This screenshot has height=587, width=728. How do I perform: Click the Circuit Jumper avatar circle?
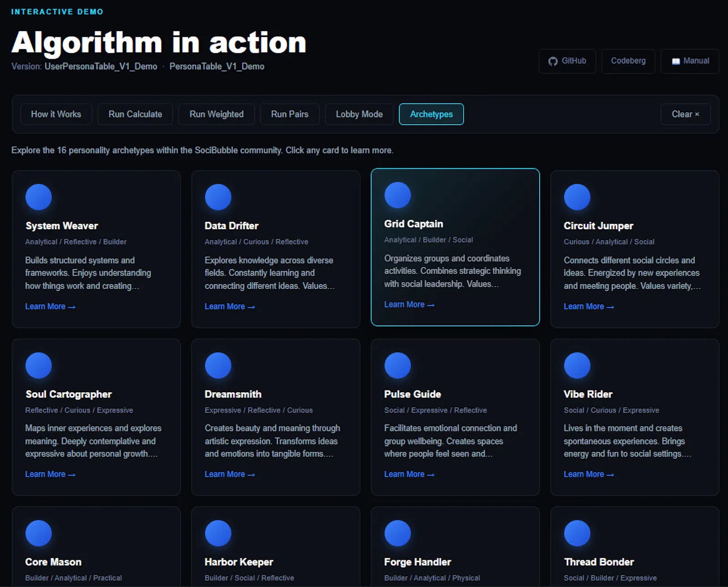click(x=577, y=197)
